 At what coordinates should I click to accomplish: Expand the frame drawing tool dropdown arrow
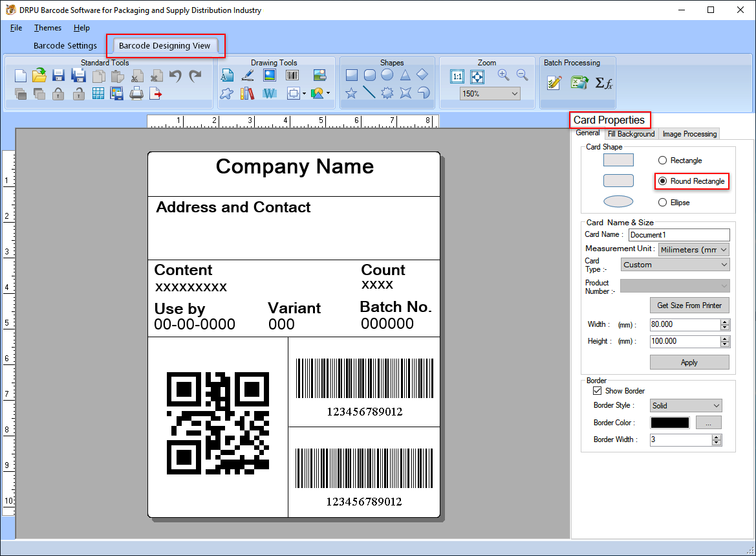pyautogui.click(x=304, y=94)
